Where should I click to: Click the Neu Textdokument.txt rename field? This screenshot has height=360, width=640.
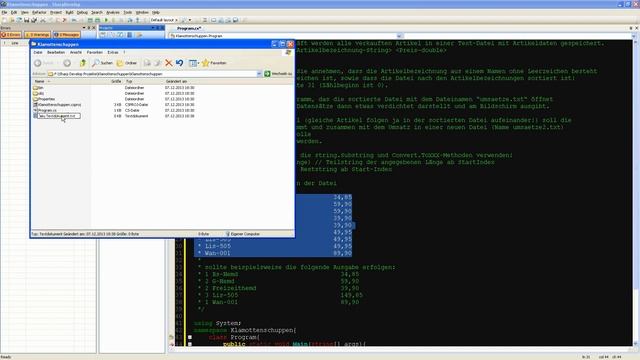point(59,116)
